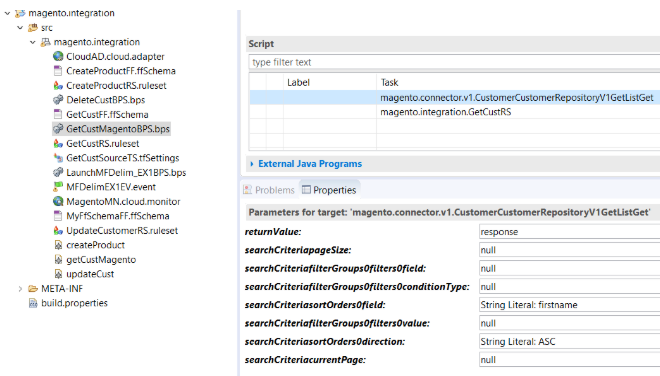Open External Java Programs link
Image resolution: width=660 pixels, height=376 pixels.
point(310,164)
